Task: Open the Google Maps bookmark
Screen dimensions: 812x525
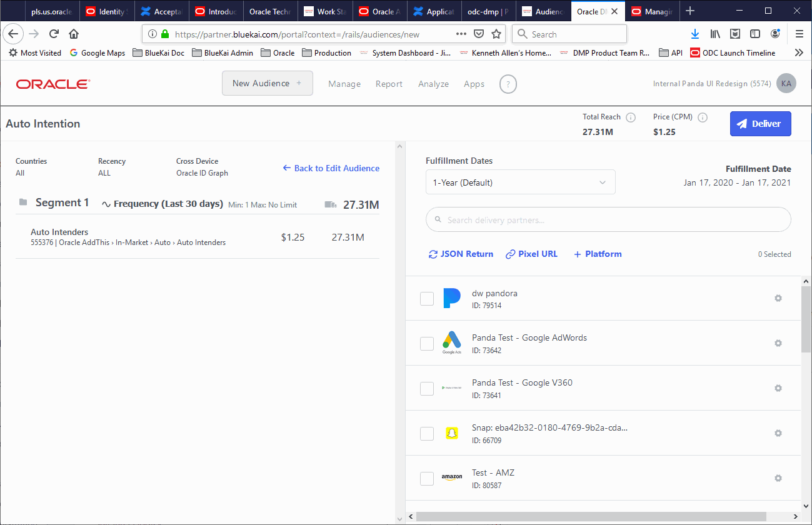Action: tap(97, 53)
